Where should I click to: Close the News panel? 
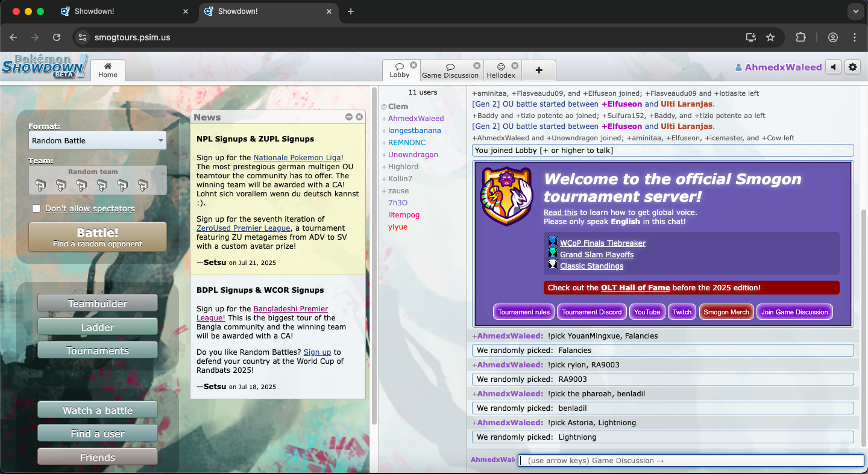click(x=359, y=117)
